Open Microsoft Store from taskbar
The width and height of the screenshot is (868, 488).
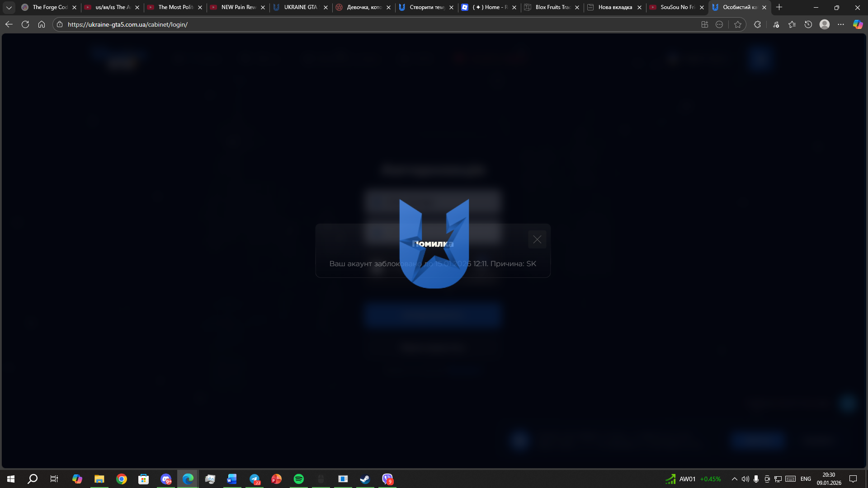(x=143, y=479)
